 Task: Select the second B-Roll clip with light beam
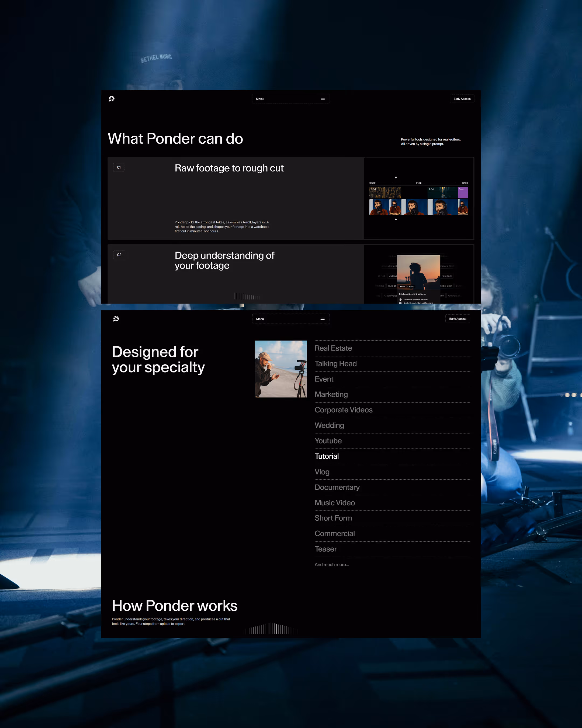[x=442, y=193]
